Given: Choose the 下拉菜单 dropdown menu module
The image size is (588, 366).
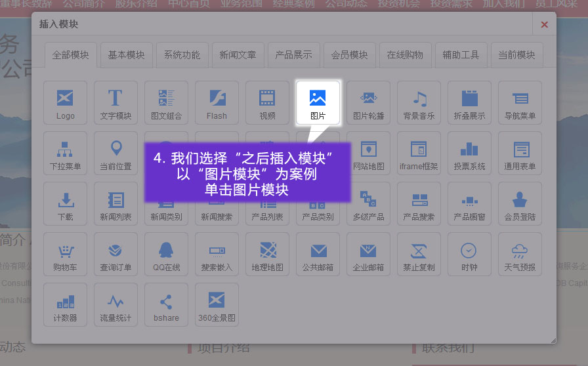Looking at the screenshot, I should (x=65, y=153).
